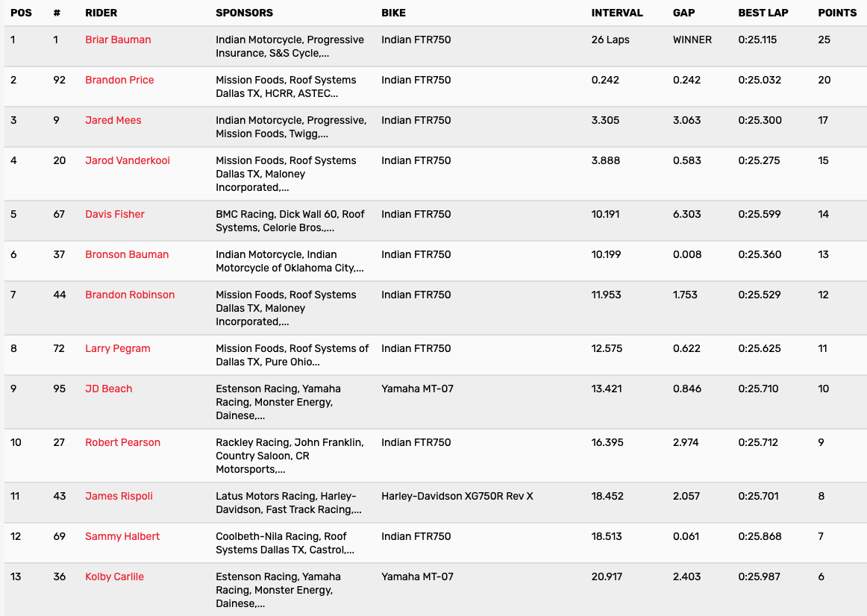Select Robert Pearson rider link
Screen dimensions: 867x616
(122, 442)
